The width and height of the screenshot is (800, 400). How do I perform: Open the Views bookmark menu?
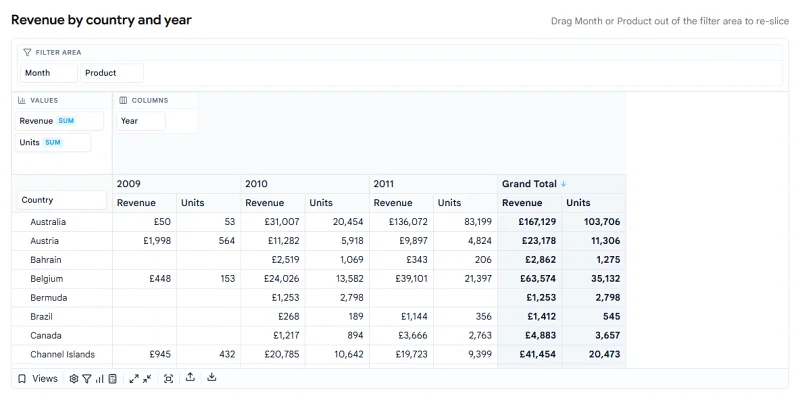point(37,379)
